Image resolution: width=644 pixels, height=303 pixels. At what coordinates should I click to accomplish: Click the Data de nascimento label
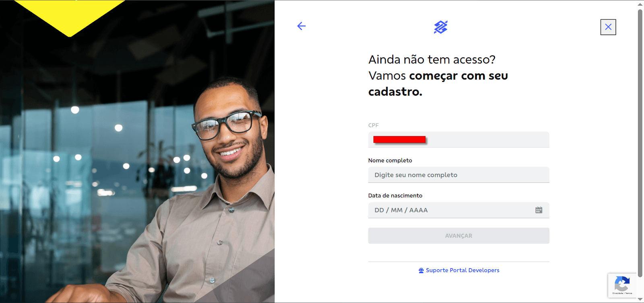395,196
